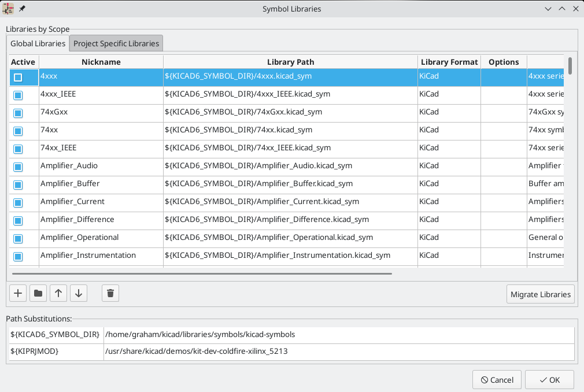Image resolution: width=584 pixels, height=392 pixels.
Task: Uncheck the Amplifier_Audio library
Action: click(18, 167)
